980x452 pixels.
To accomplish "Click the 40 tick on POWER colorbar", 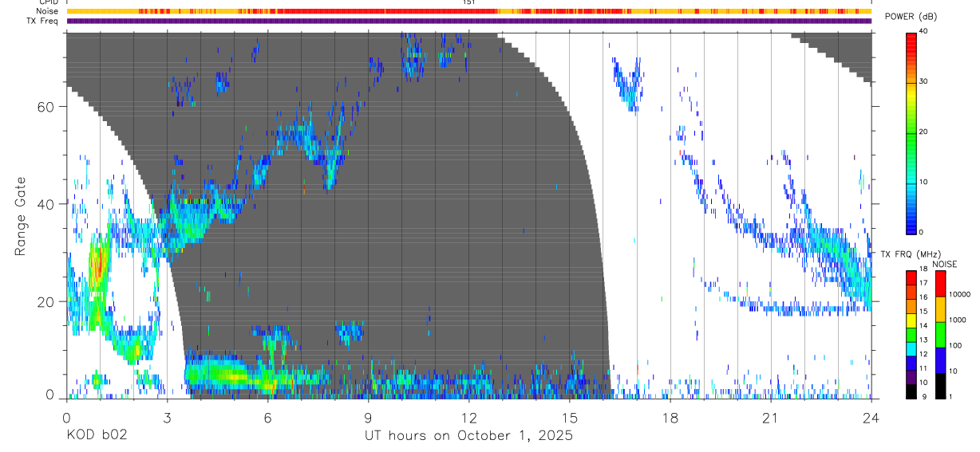I will [x=923, y=32].
